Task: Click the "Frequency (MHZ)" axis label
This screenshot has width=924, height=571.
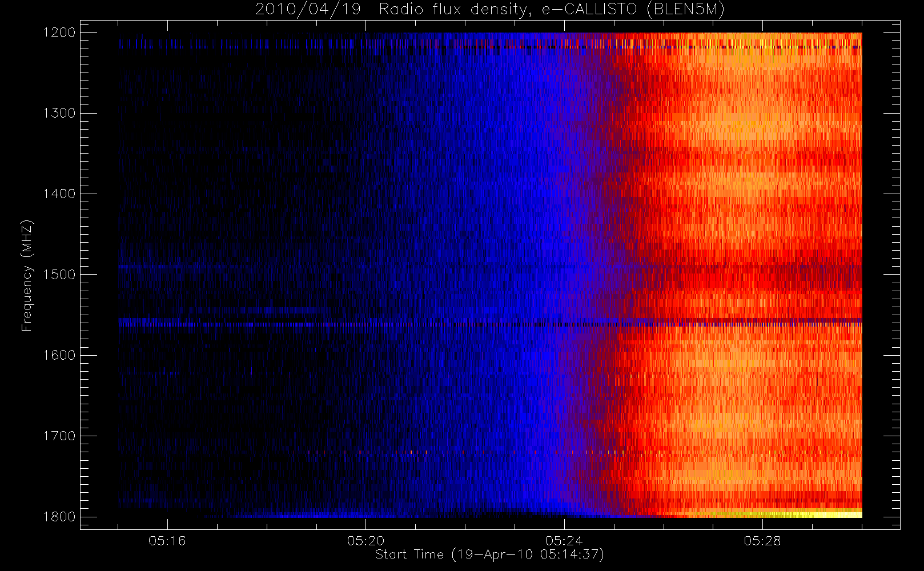Action: tap(26, 275)
